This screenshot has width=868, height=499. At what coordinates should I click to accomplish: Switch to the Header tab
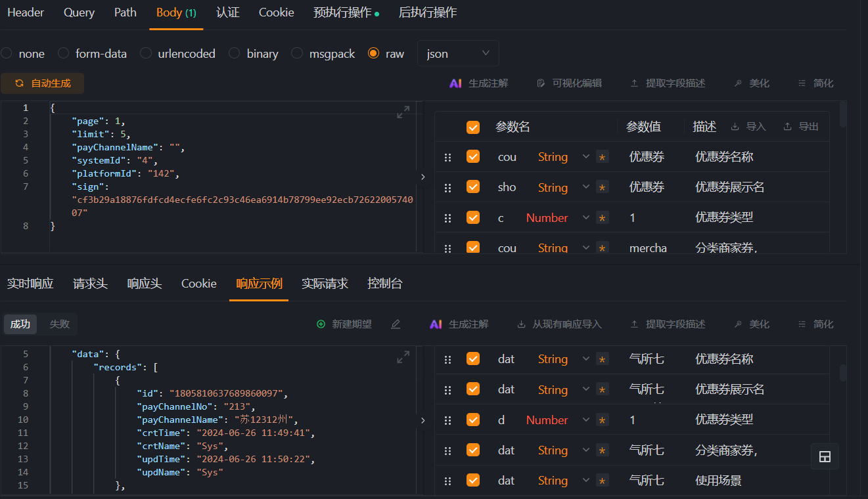coord(26,12)
